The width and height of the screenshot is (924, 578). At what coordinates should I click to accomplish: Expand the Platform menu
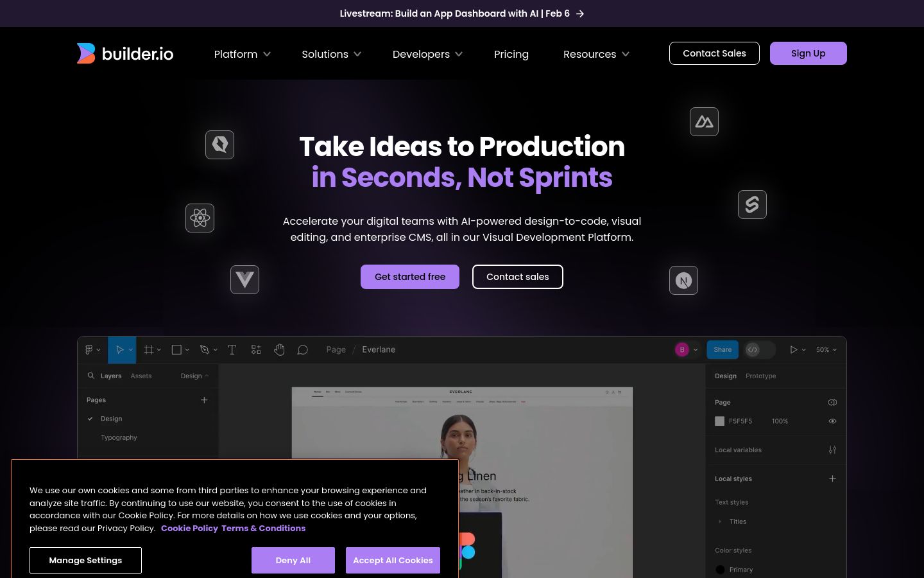pyautogui.click(x=242, y=54)
